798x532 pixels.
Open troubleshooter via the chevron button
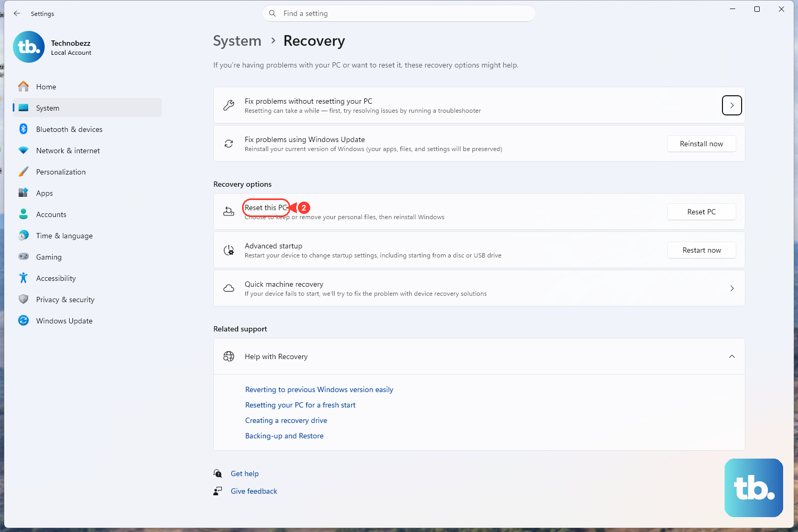pos(732,105)
